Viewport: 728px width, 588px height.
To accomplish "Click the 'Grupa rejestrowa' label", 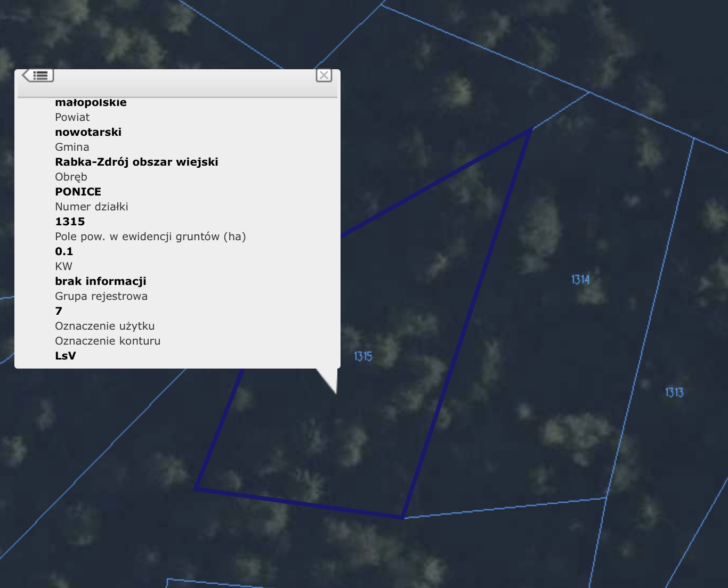I will (101, 296).
